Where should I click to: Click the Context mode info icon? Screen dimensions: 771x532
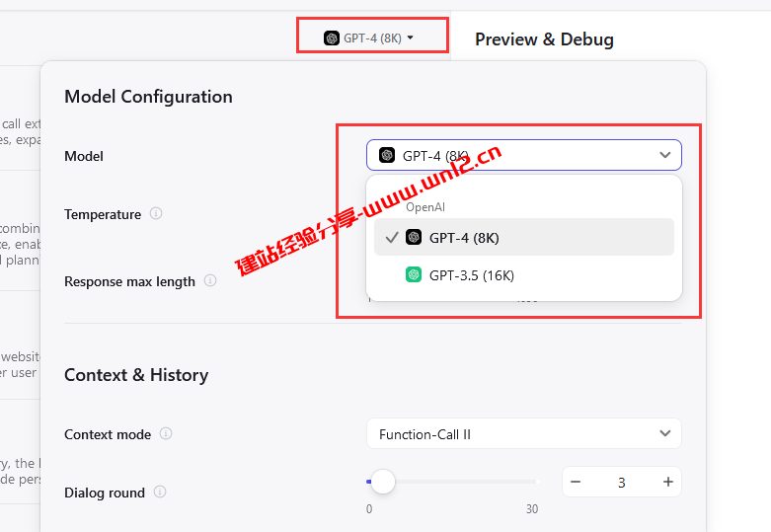click(x=166, y=433)
